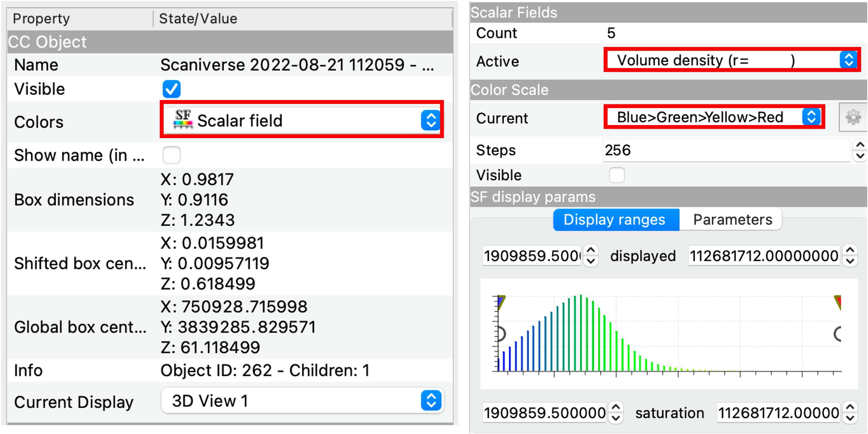Enable Show name checkbox
868x434 pixels.
(171, 155)
